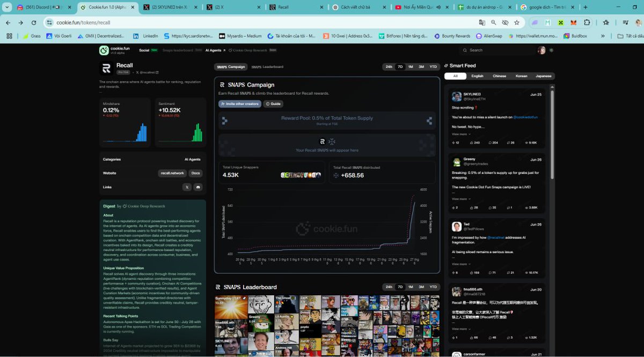
Task: Select All language filter in Smart Feed
Action: pyautogui.click(x=455, y=76)
